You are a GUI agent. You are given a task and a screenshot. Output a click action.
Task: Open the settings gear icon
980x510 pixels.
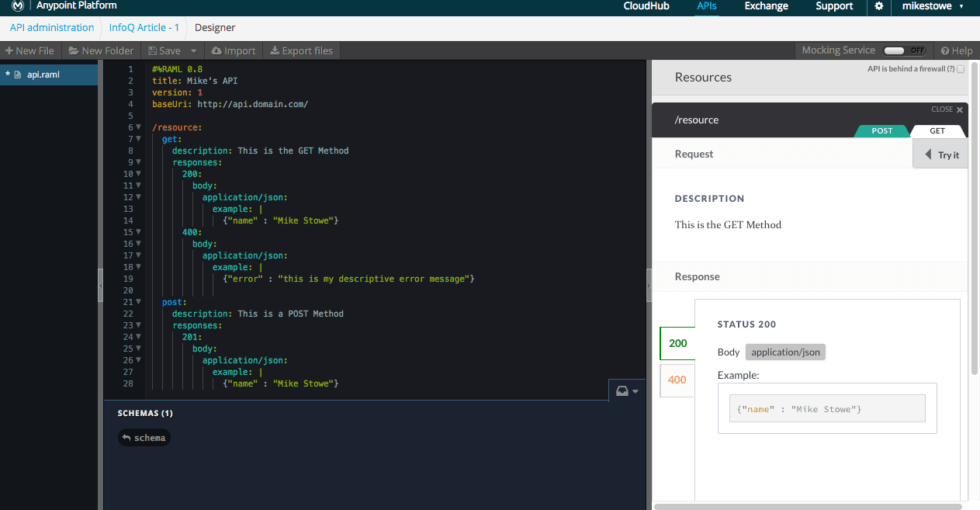point(879,6)
